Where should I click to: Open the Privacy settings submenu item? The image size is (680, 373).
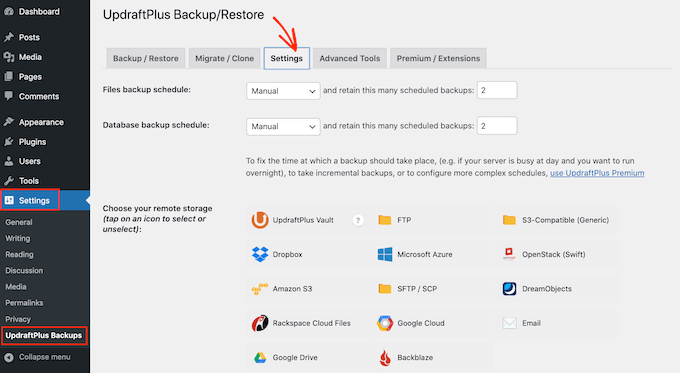pyautogui.click(x=18, y=319)
